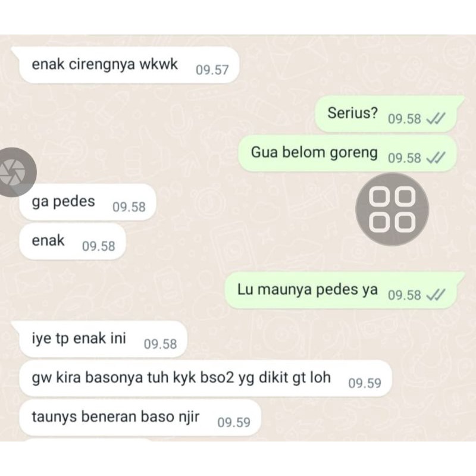Select the 'Gua belom goreng' message
Screen dimensions: 476x476
347,153
